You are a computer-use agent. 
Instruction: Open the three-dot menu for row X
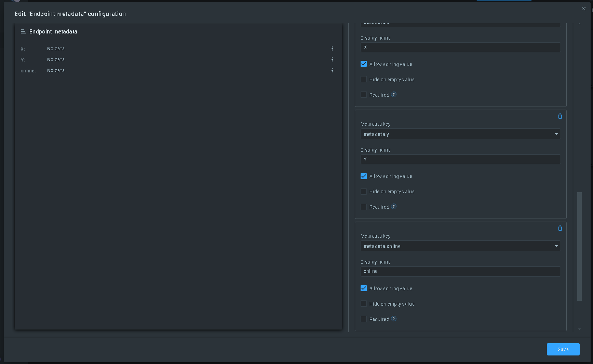coord(332,48)
